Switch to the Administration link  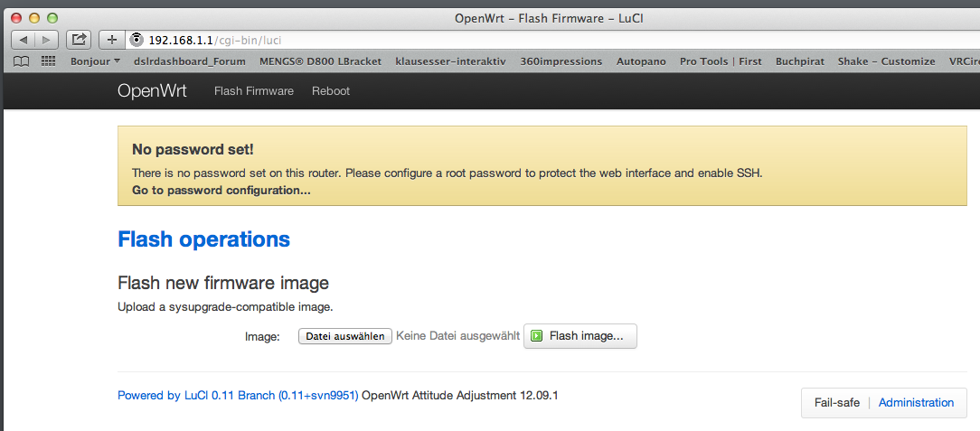916,403
